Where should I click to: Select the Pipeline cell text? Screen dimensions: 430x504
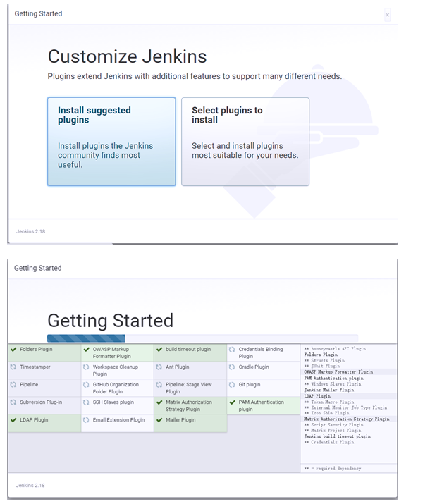point(29,384)
